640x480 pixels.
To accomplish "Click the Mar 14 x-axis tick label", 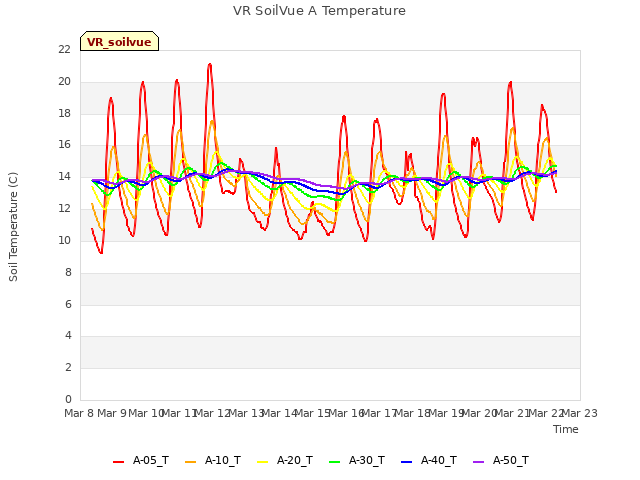I will click(279, 413).
